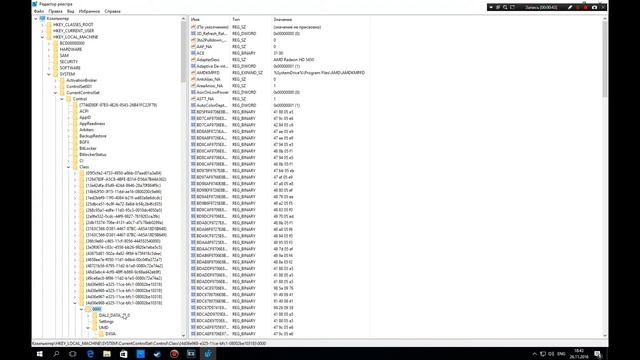Open the notification center icon
This screenshot has width=640, height=360.
coord(598,354)
